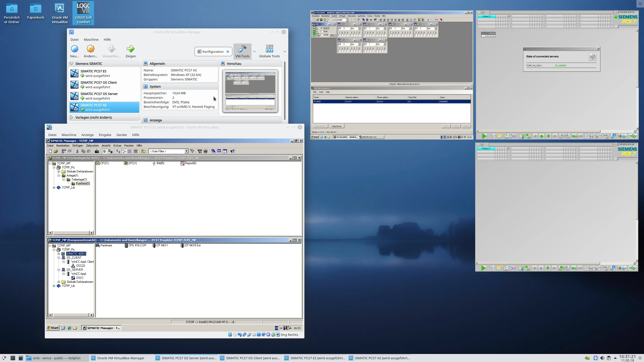Click the green play arrow in upper PCS 7 toolbar
The height and width of the screenshot is (362, 644).
[485, 136]
